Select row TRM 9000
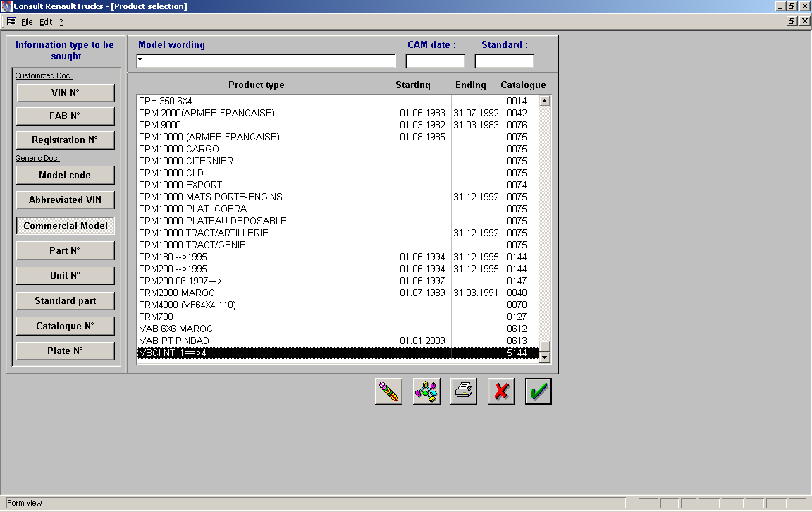This screenshot has width=812, height=512. (338, 125)
